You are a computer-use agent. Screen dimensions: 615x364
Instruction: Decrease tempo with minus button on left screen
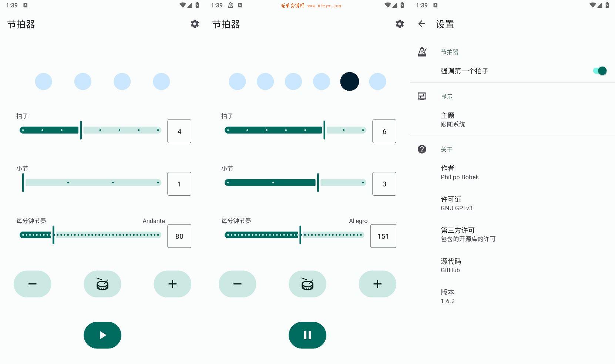[33, 284]
